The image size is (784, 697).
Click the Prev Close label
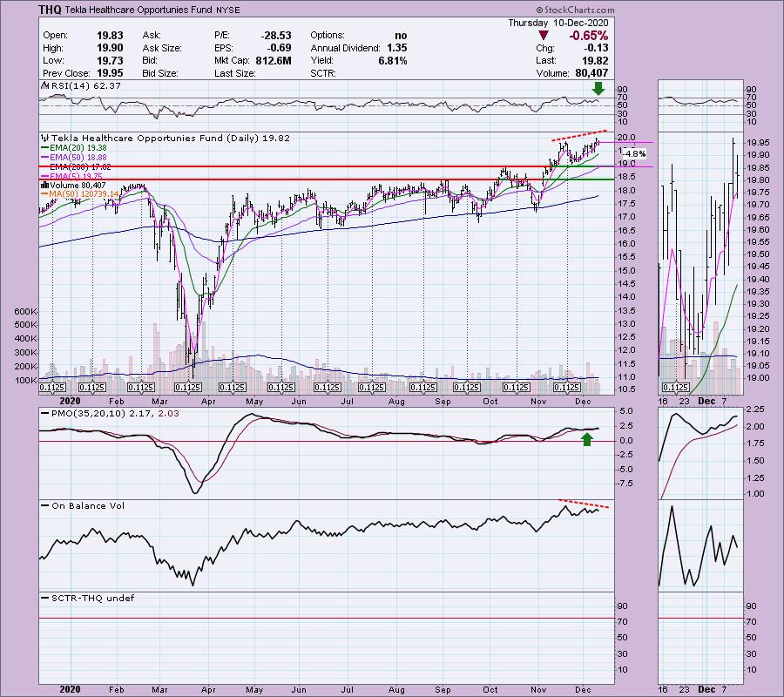[x=67, y=73]
